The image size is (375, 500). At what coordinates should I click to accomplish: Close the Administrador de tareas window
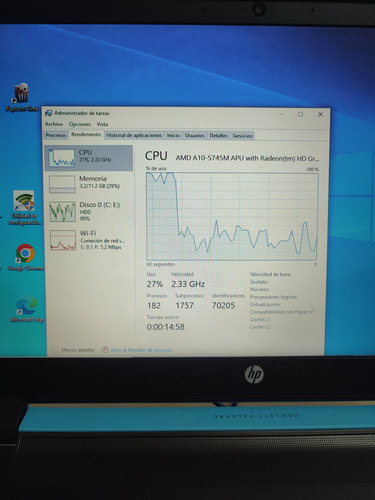320,114
